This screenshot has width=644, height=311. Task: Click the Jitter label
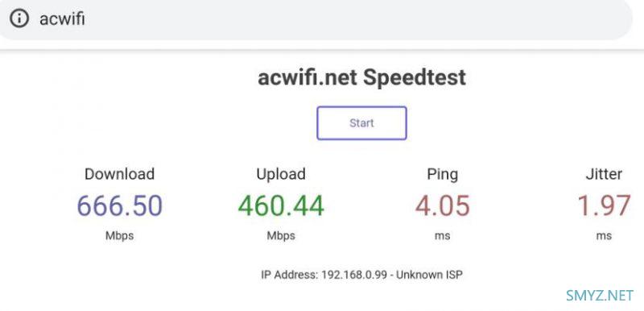604,174
